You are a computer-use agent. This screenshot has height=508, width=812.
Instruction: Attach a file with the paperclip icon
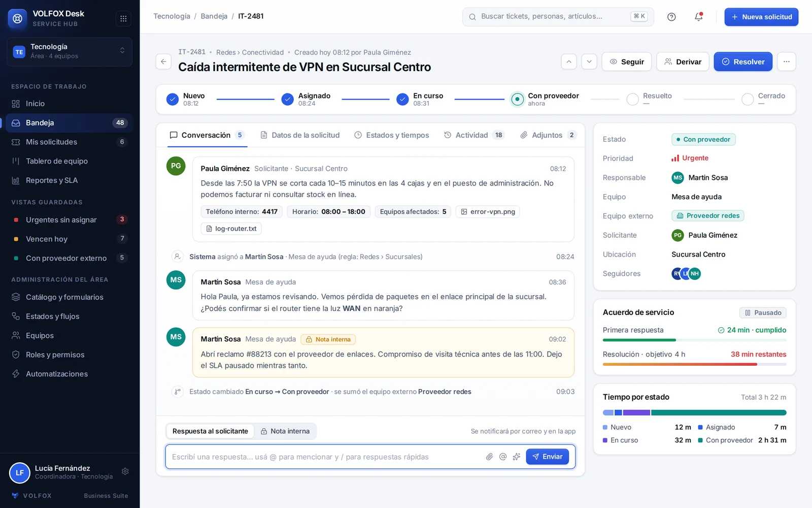click(x=489, y=457)
